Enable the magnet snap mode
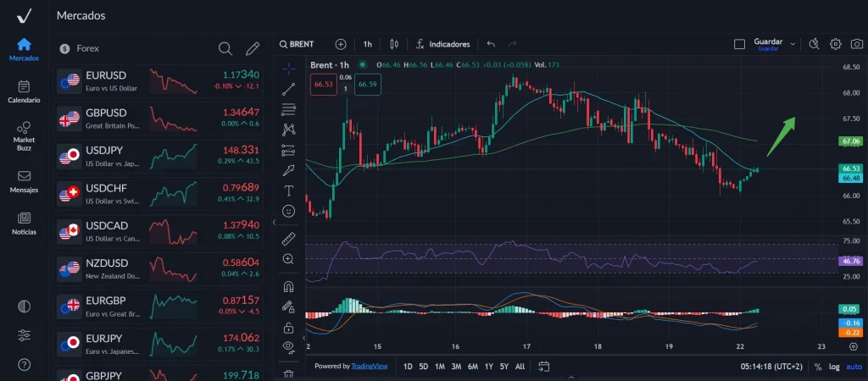Screen dimensions: 868x381 click(289, 286)
